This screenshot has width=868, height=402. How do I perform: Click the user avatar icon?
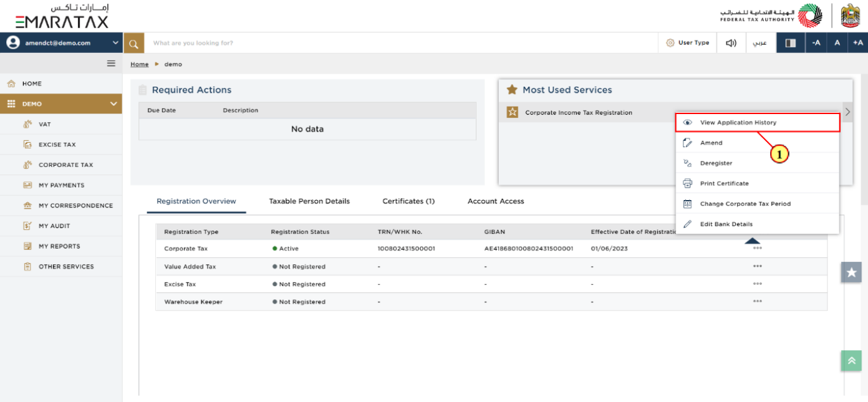click(12, 43)
